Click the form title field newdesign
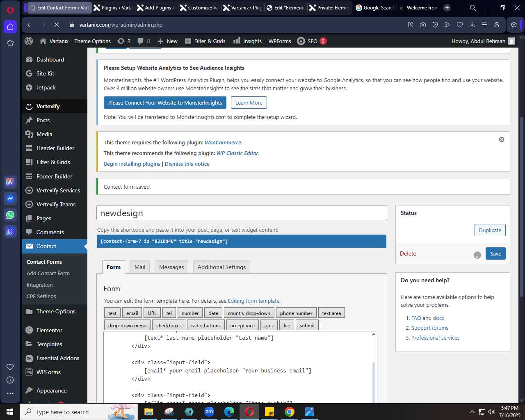525x420 pixels. [x=242, y=213]
